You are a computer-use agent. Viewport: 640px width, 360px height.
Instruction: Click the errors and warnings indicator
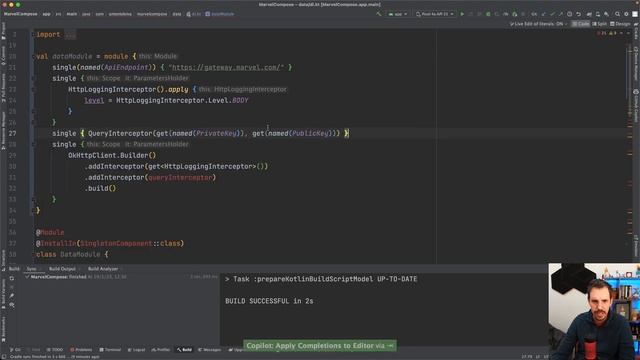608,33
